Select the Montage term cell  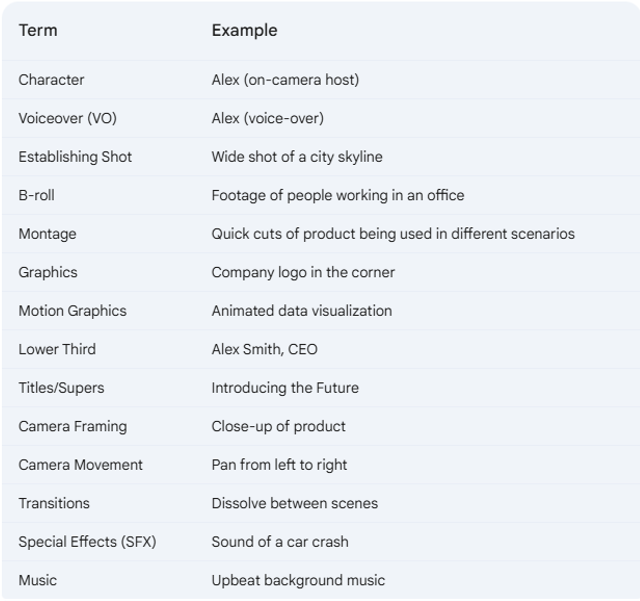tap(47, 234)
